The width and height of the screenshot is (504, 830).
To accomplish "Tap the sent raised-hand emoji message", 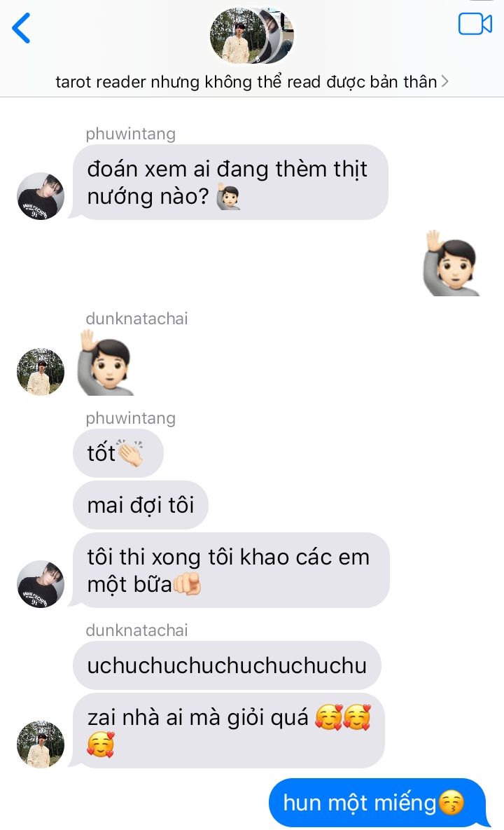I will (451, 263).
